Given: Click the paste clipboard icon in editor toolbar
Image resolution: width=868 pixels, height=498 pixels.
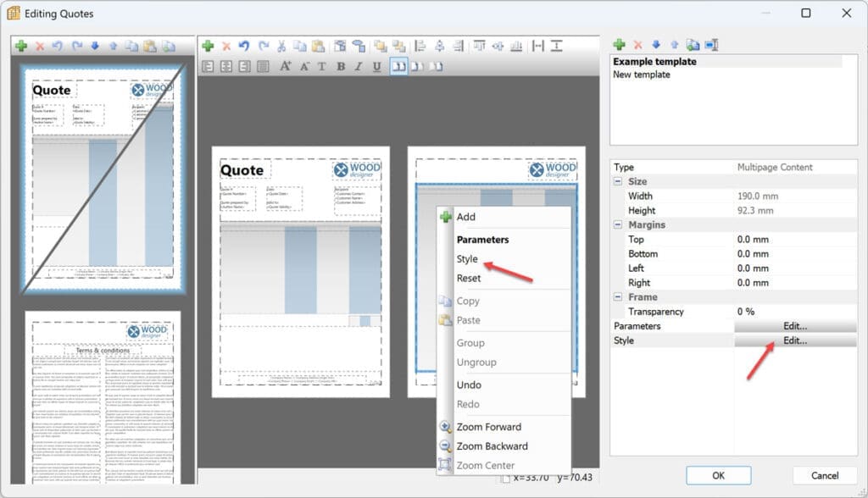Looking at the screenshot, I should (319, 46).
